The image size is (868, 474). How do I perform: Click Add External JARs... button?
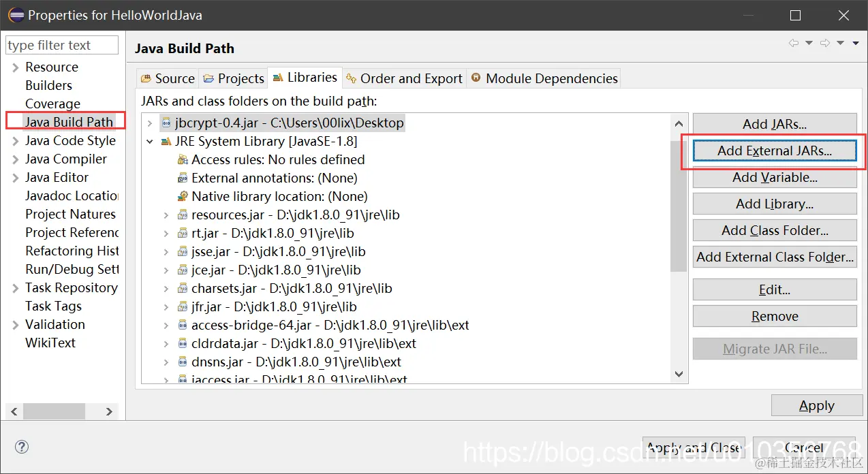pyautogui.click(x=775, y=151)
